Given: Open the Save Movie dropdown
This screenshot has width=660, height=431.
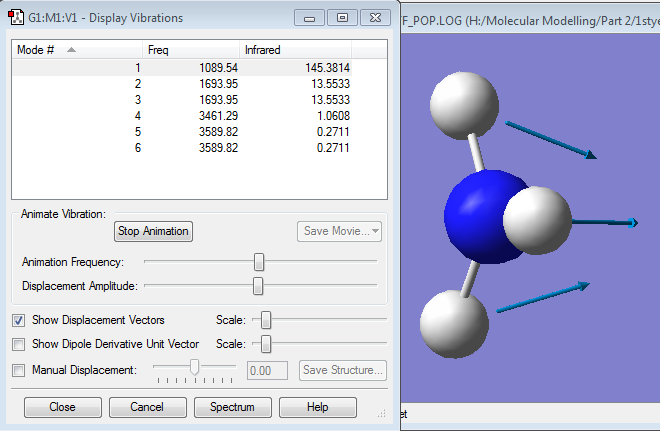Looking at the screenshot, I should (341, 231).
